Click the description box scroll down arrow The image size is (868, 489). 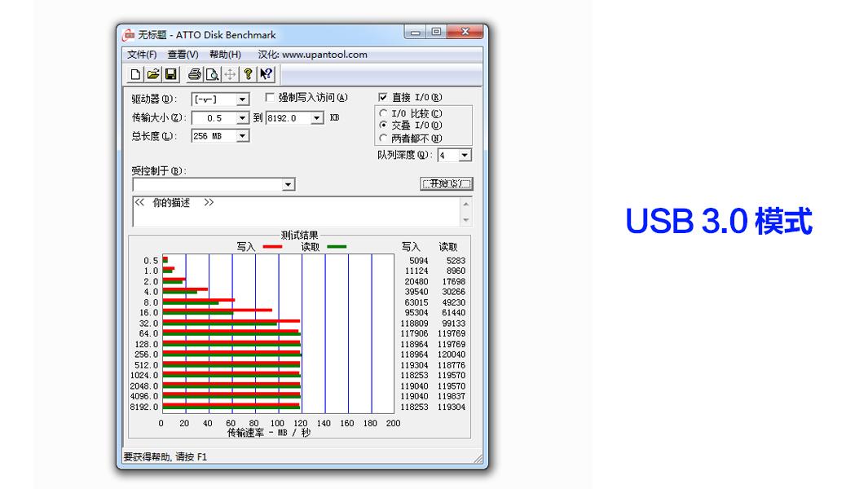click(x=466, y=220)
